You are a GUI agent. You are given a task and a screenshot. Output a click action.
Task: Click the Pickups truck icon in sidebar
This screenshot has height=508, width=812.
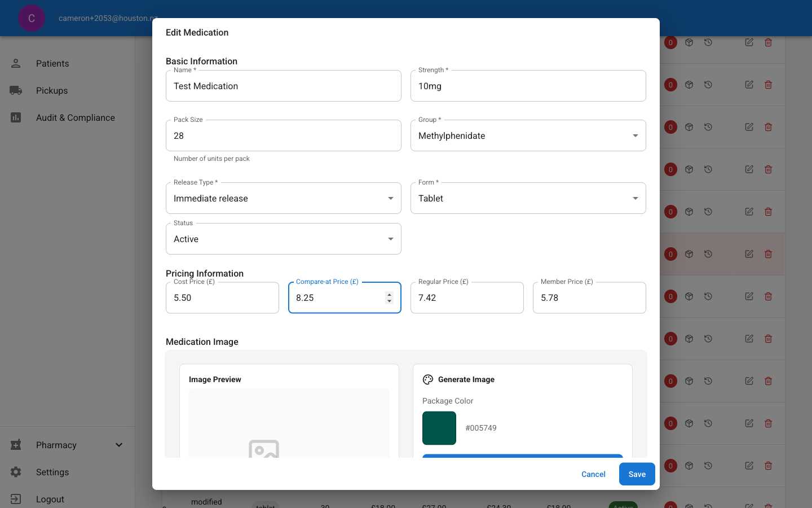point(16,90)
